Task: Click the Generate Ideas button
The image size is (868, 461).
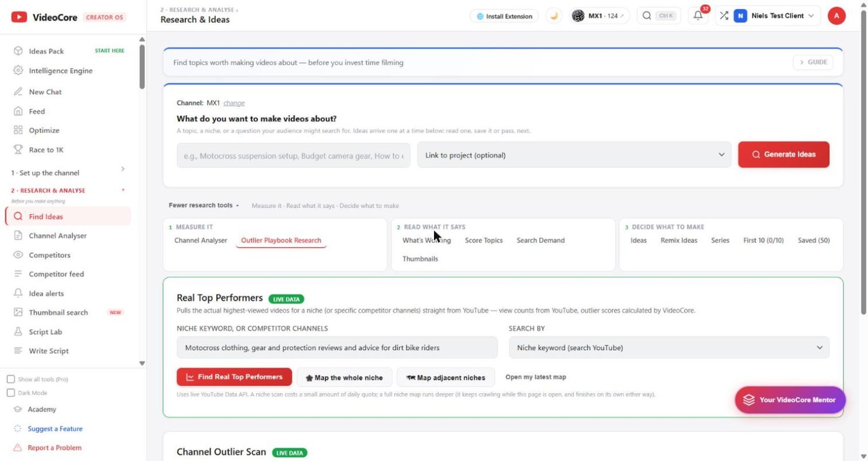Action: [783, 154]
